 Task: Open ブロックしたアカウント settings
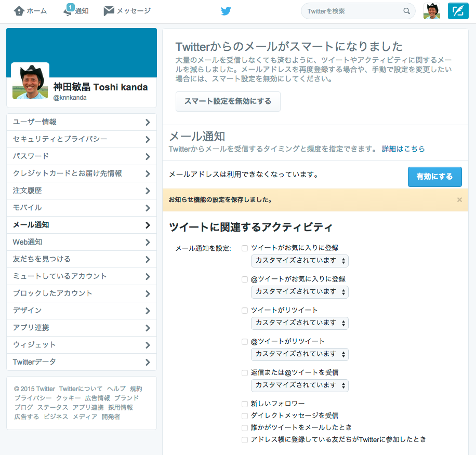tap(82, 293)
